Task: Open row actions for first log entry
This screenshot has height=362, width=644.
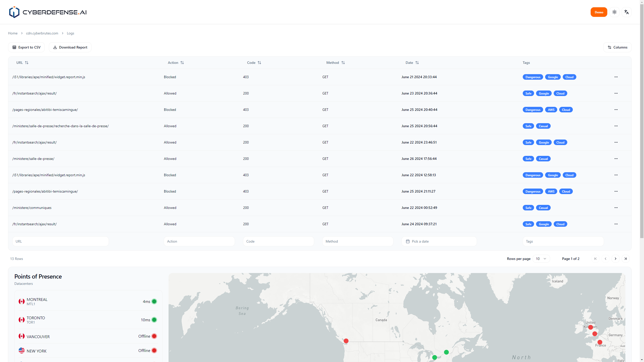Action: [616, 77]
